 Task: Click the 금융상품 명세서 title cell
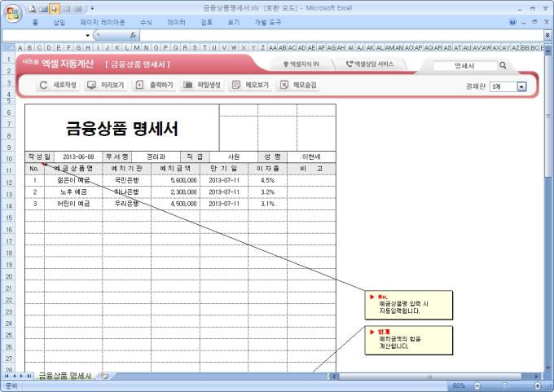122,128
